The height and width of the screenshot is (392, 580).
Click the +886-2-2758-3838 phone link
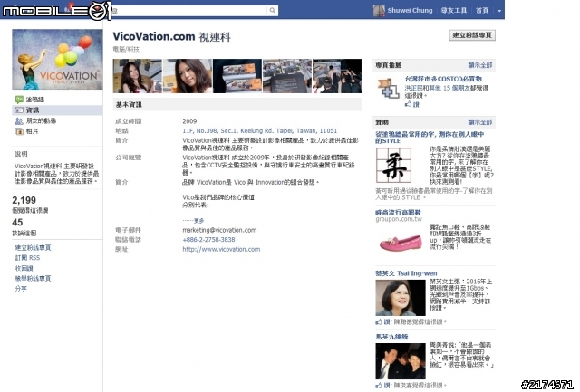pyautogui.click(x=208, y=239)
